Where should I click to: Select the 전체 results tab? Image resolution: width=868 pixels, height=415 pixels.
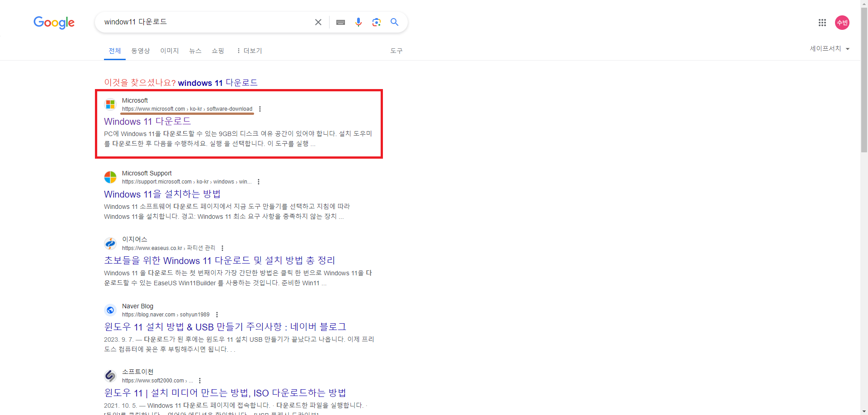(115, 51)
